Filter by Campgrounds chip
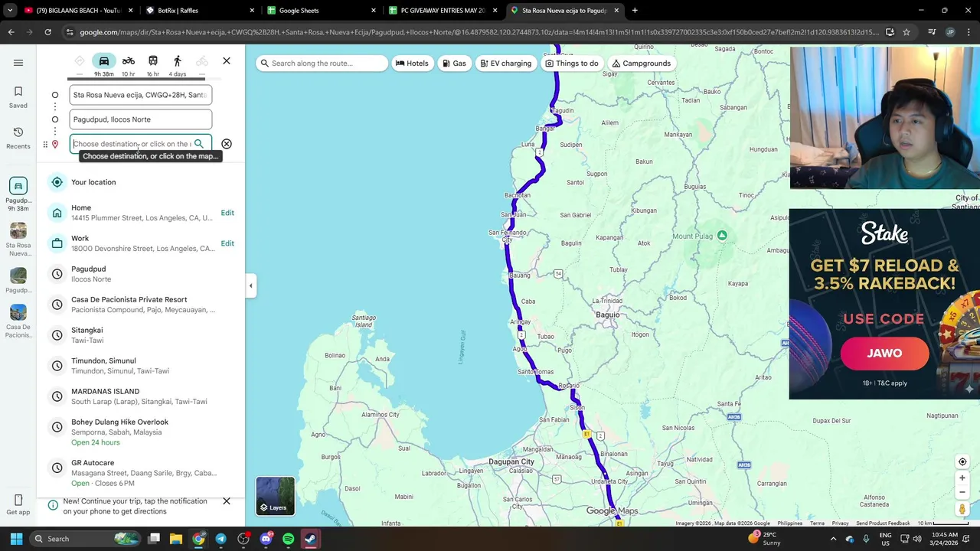This screenshot has height=551, width=980. 641,63
